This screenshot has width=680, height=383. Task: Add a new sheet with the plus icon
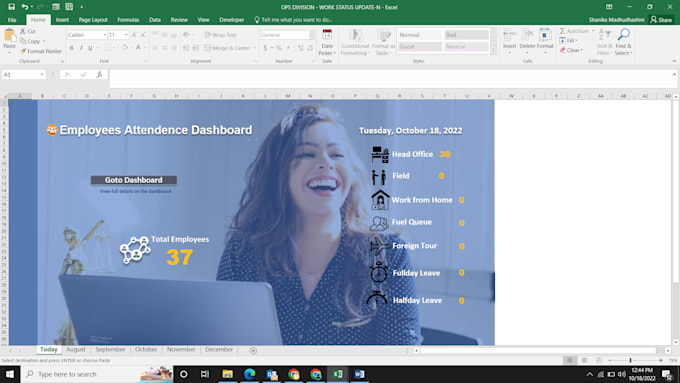point(253,350)
